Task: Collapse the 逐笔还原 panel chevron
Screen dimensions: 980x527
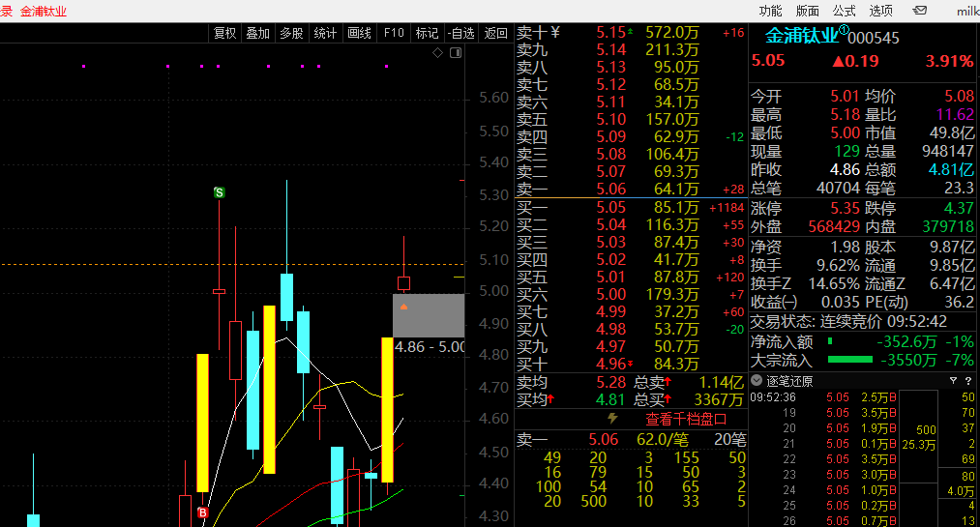Action: [757, 380]
